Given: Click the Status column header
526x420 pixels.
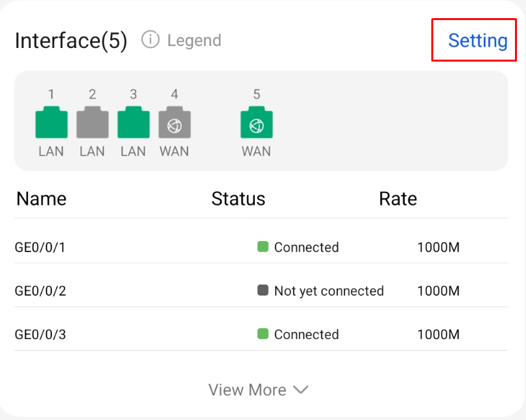Looking at the screenshot, I should tap(238, 199).
